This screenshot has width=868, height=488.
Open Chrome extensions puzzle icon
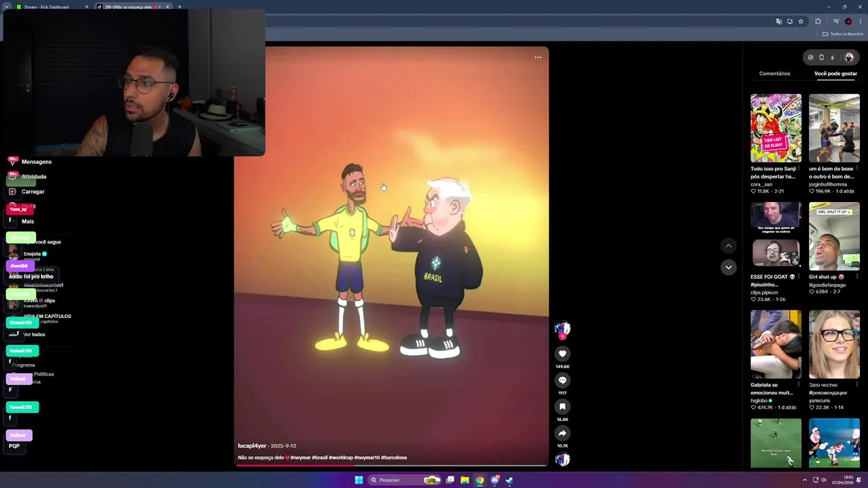(x=818, y=22)
